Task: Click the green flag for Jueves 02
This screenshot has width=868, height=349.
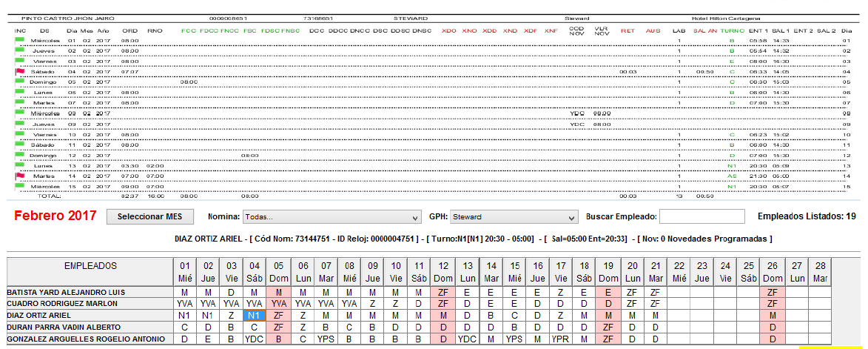Action: pyautogui.click(x=21, y=50)
